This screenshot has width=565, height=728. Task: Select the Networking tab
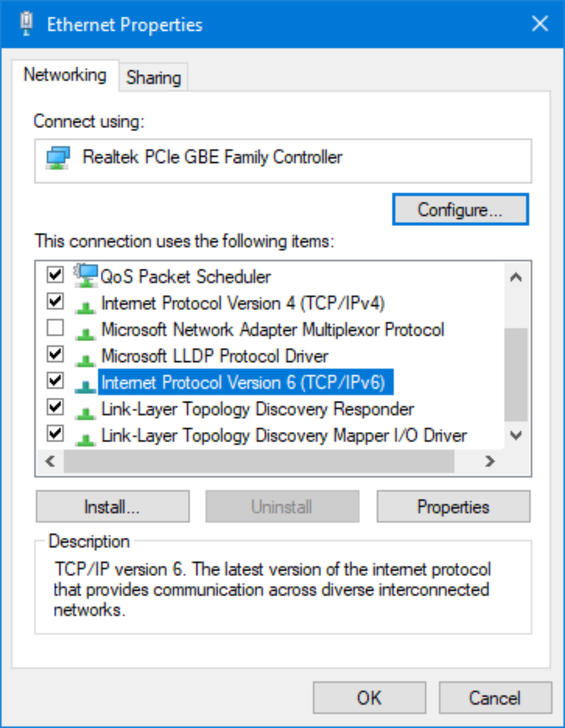coord(65,75)
